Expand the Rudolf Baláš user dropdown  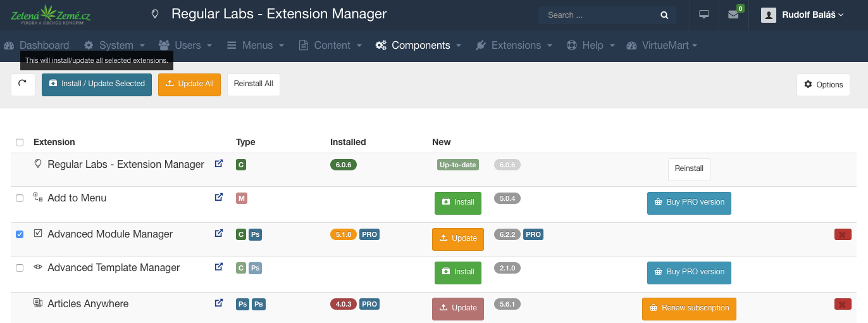(x=803, y=15)
